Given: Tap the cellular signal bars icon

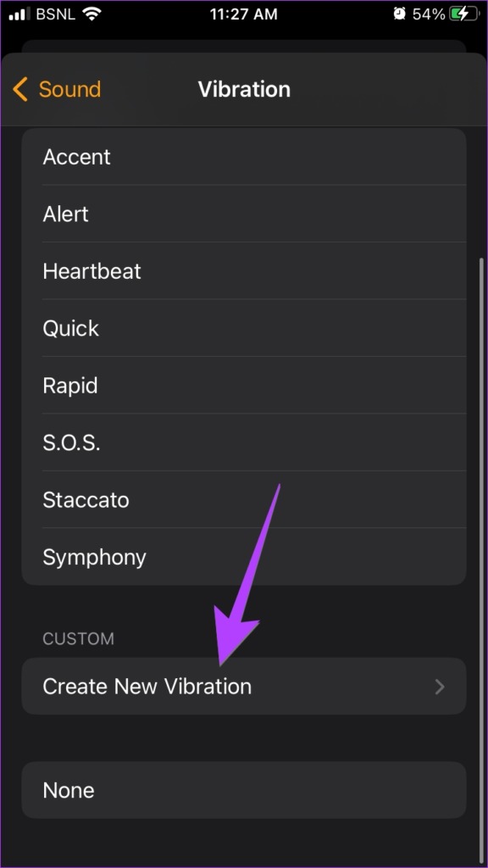Looking at the screenshot, I should [x=20, y=14].
